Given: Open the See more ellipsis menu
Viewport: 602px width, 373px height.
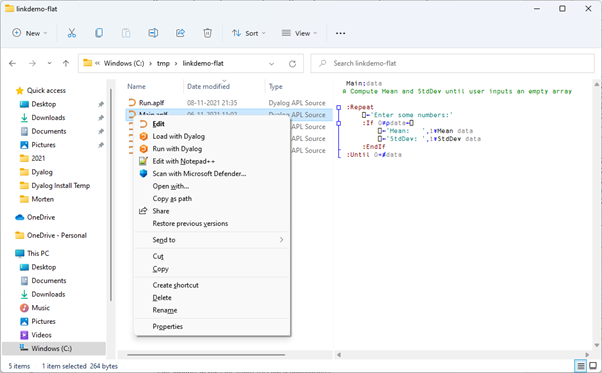Looking at the screenshot, I should pos(340,33).
